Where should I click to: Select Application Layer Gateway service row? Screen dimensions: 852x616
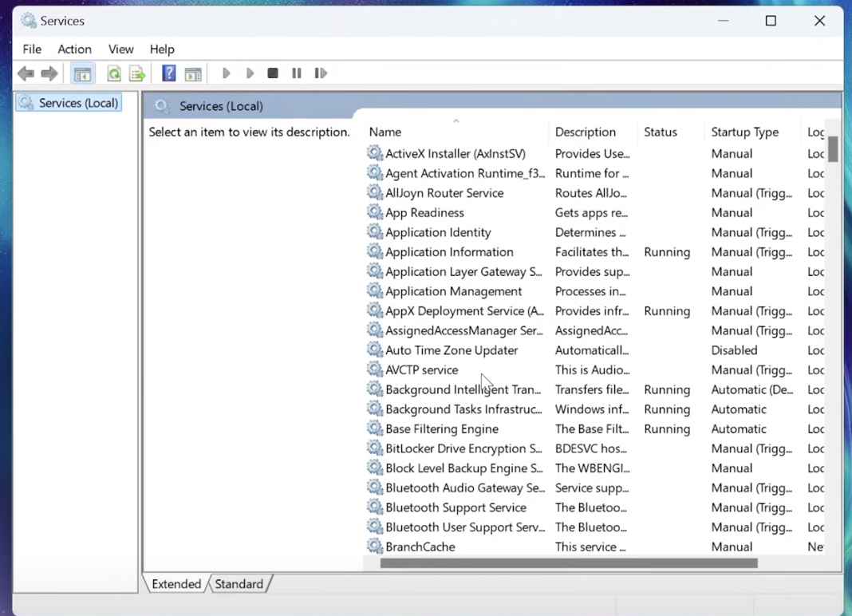pos(594,271)
